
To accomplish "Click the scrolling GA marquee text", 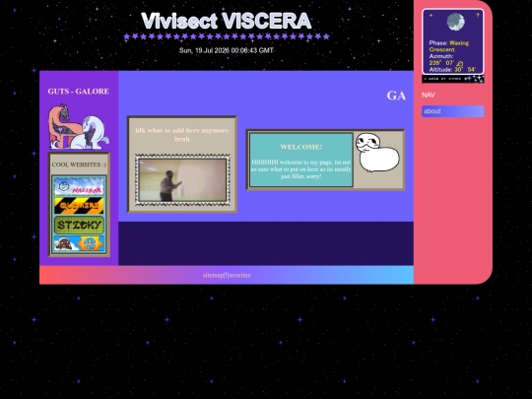I will (x=396, y=96).
